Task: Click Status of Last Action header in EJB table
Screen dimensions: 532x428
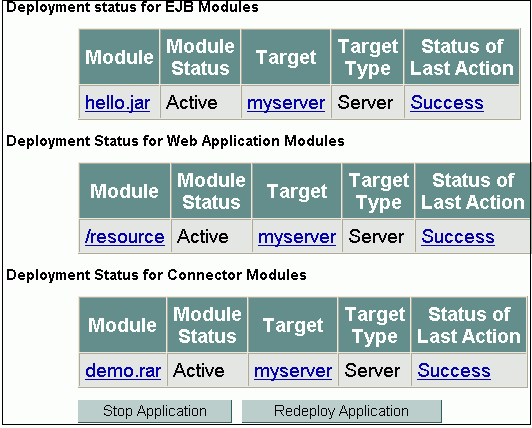Action: tap(462, 57)
